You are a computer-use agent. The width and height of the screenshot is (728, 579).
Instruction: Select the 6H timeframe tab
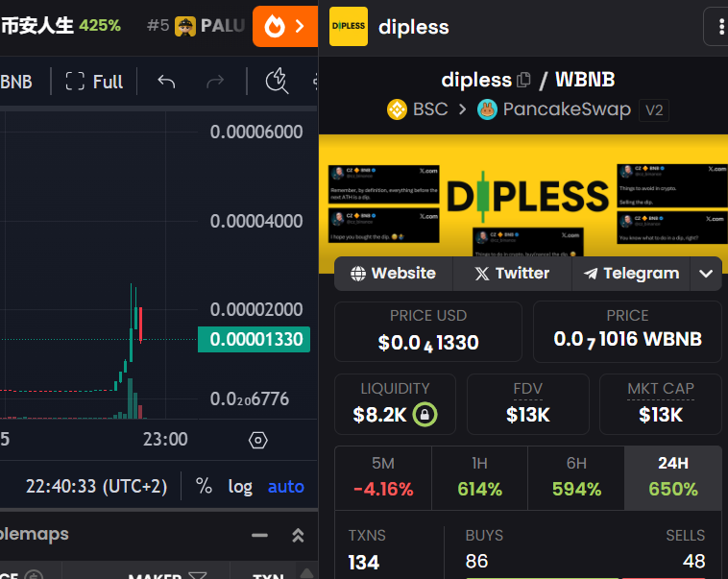[576, 478]
